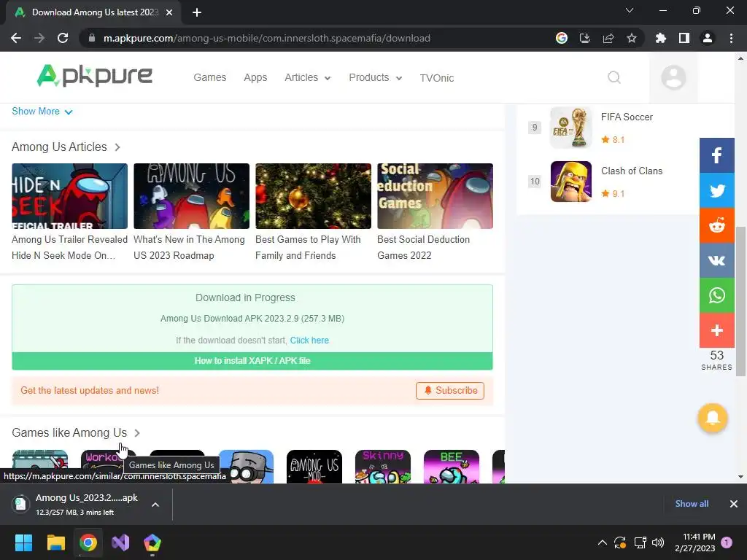Viewport: 747px width, 560px height.
Task: Click the taskbar clock and date
Action: point(694,542)
